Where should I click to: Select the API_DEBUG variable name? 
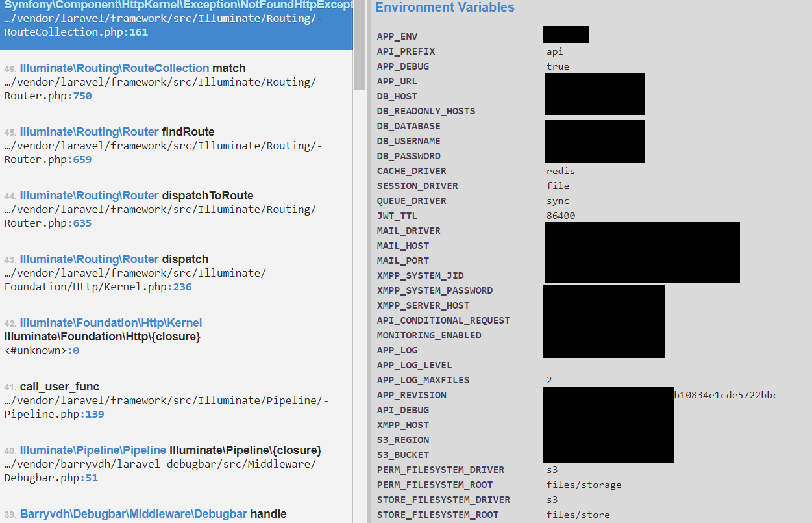(x=403, y=410)
